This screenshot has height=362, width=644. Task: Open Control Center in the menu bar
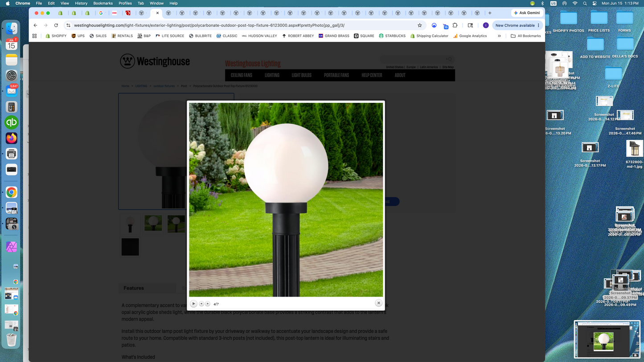click(x=595, y=3)
